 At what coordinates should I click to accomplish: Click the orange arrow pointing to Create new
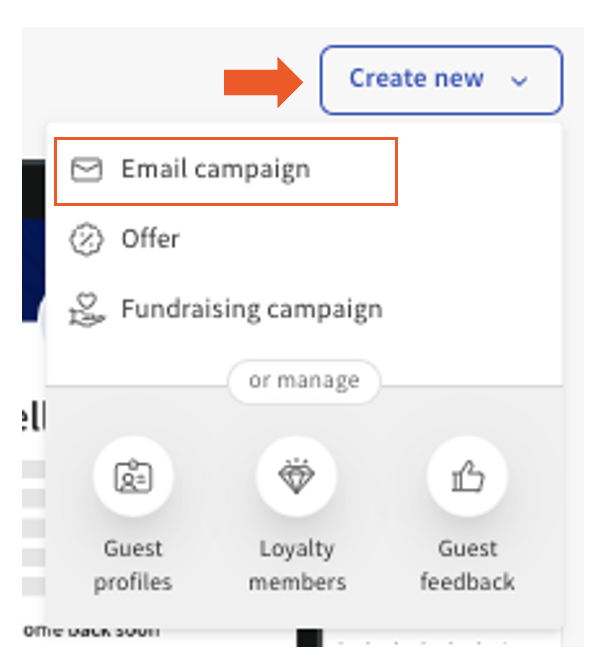click(263, 81)
